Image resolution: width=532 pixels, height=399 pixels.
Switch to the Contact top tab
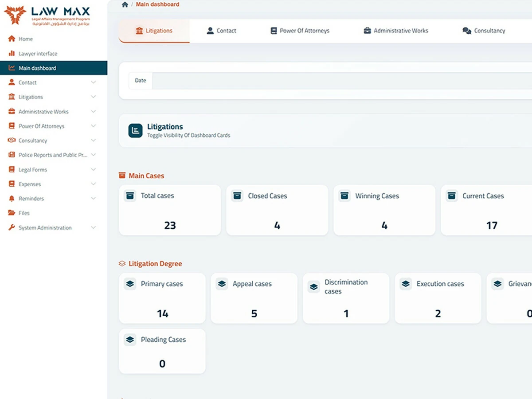[x=221, y=31]
